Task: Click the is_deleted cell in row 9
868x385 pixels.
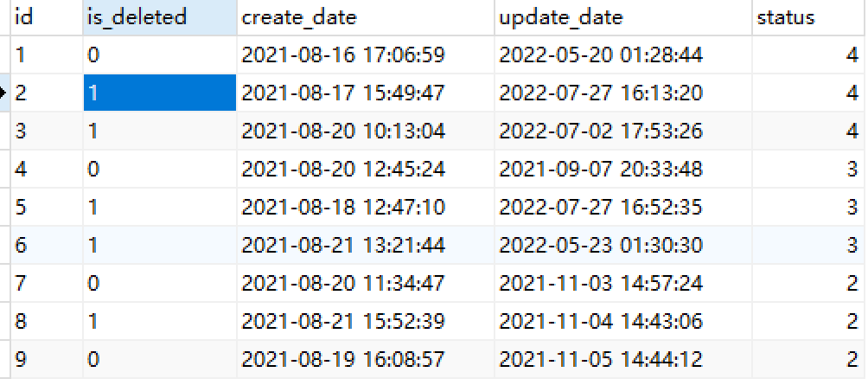Action: coord(159,358)
